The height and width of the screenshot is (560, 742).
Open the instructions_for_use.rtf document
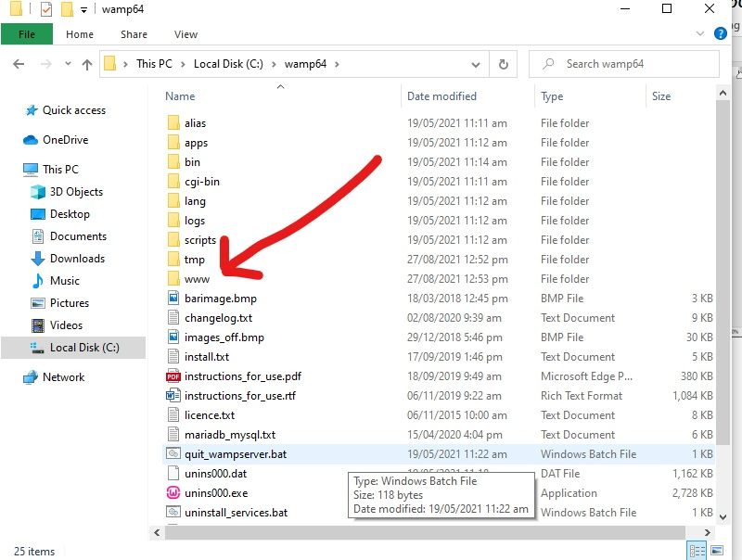pyautogui.click(x=241, y=396)
